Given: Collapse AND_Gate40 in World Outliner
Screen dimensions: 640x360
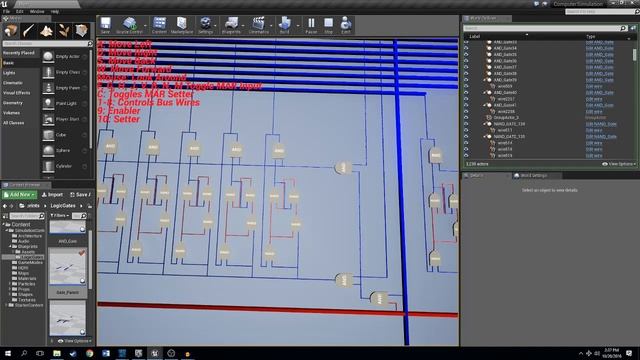Looking at the screenshot, I should pos(484,93).
